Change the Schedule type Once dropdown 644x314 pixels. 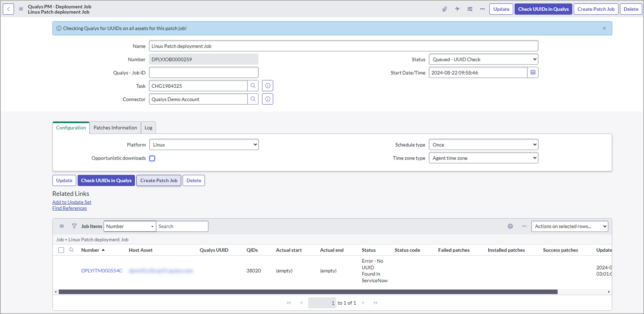[x=483, y=144]
